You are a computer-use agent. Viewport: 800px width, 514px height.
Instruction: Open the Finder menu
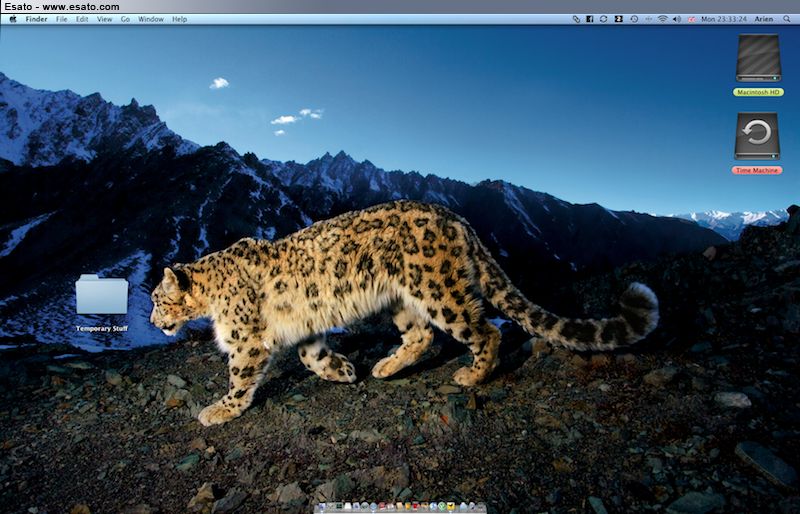(36, 19)
